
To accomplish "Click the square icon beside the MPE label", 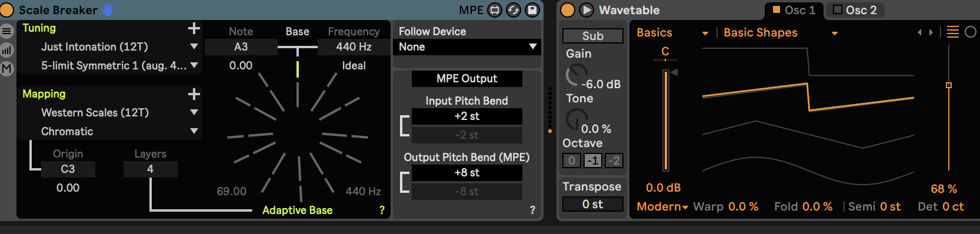I will click(495, 10).
